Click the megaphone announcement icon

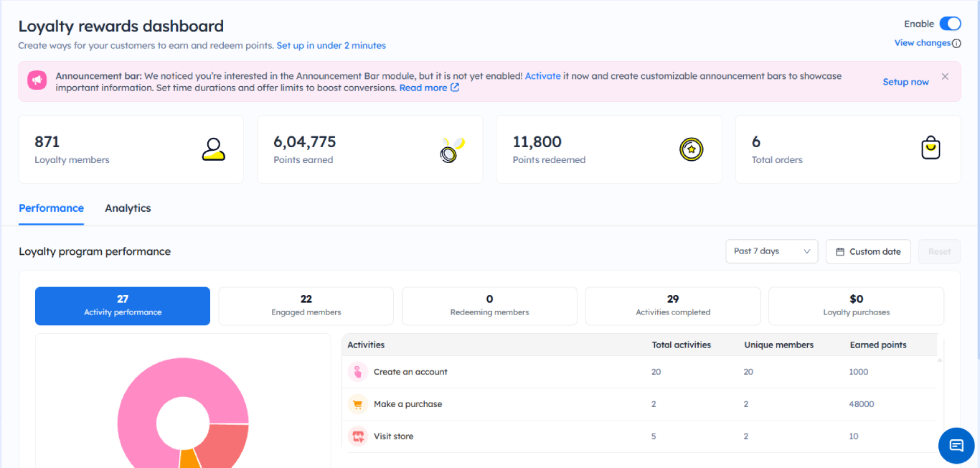[x=37, y=80]
